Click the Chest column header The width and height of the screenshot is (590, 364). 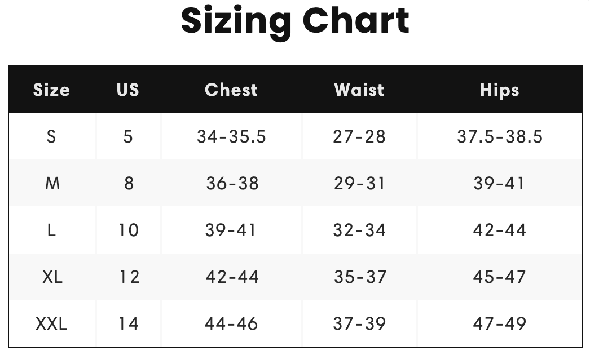click(x=231, y=90)
